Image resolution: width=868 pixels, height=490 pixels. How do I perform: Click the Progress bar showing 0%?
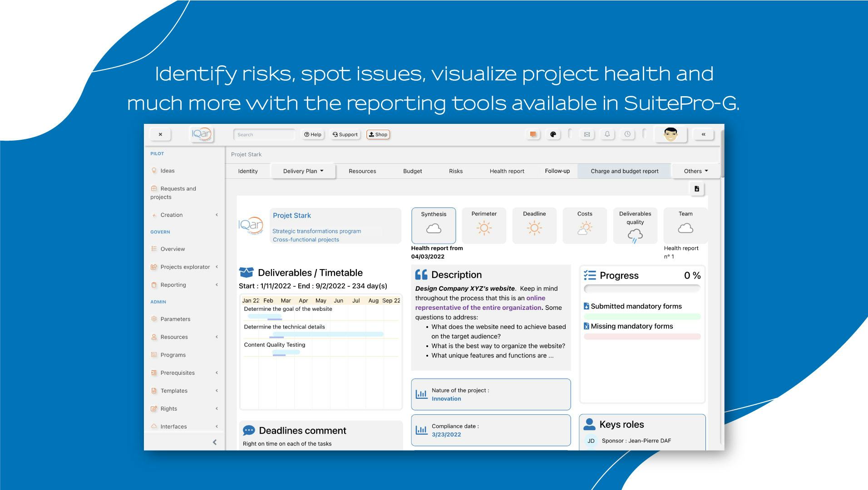pos(642,288)
